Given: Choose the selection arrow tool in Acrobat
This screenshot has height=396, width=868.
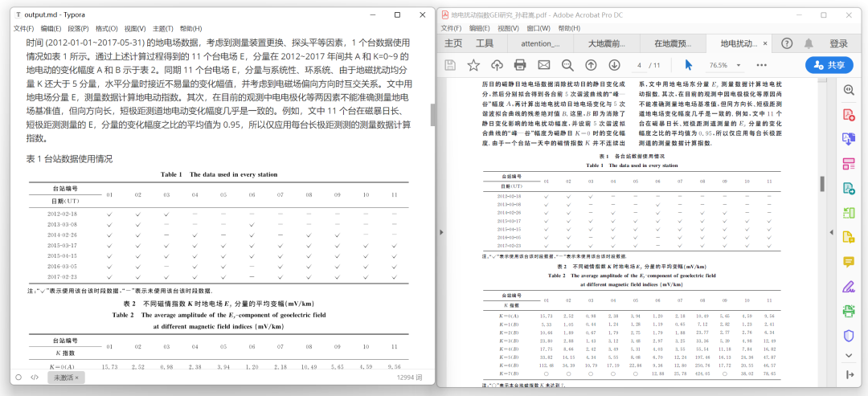Looking at the screenshot, I should coord(689,65).
